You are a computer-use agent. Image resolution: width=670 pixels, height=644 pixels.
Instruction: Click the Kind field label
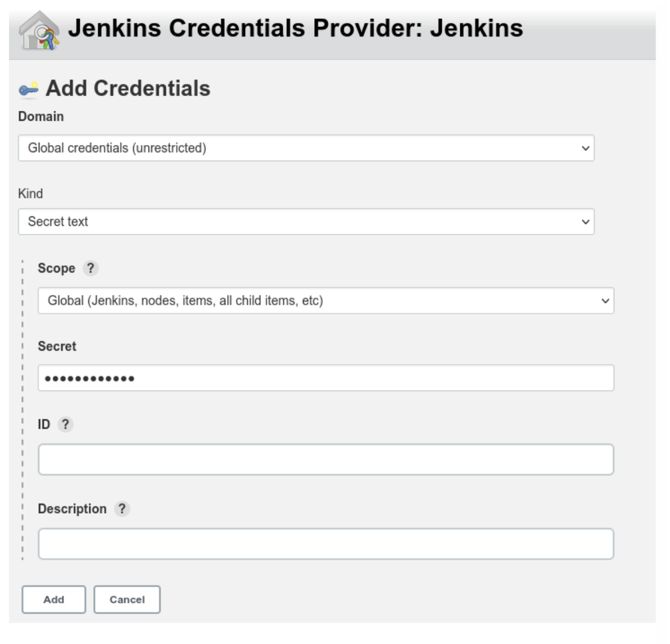[30, 193]
